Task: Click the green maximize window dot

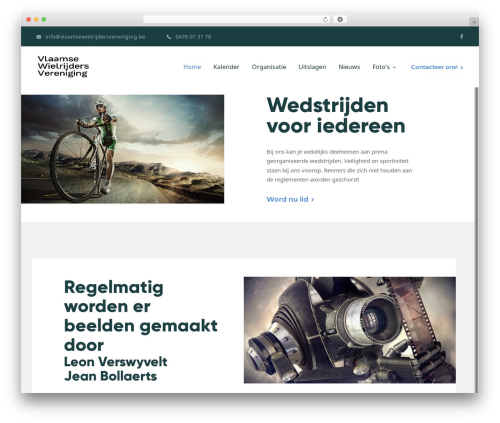Action: click(x=44, y=20)
